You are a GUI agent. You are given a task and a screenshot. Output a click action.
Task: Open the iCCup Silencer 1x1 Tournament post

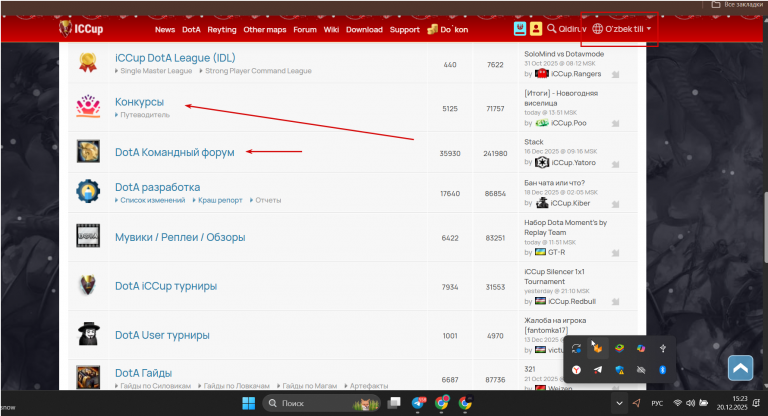(x=554, y=276)
